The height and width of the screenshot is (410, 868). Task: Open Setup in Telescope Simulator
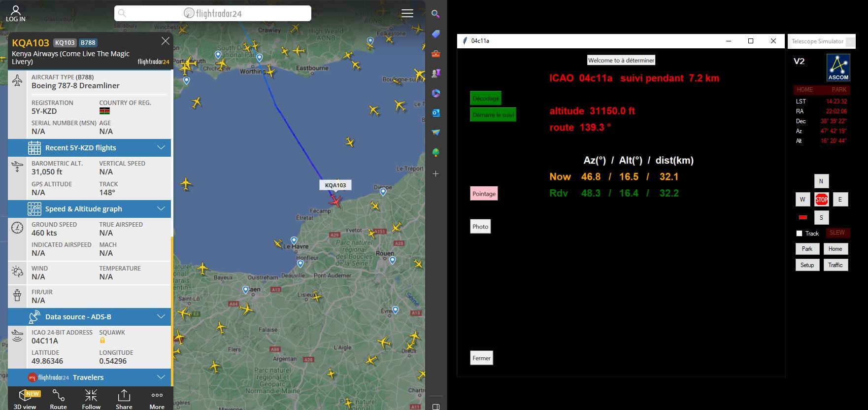point(807,265)
